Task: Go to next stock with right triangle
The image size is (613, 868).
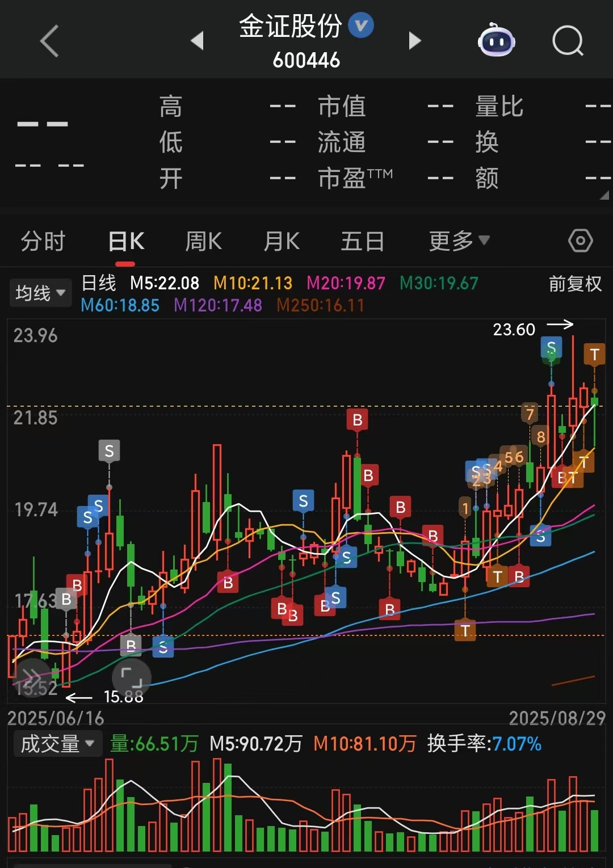Action: click(415, 40)
